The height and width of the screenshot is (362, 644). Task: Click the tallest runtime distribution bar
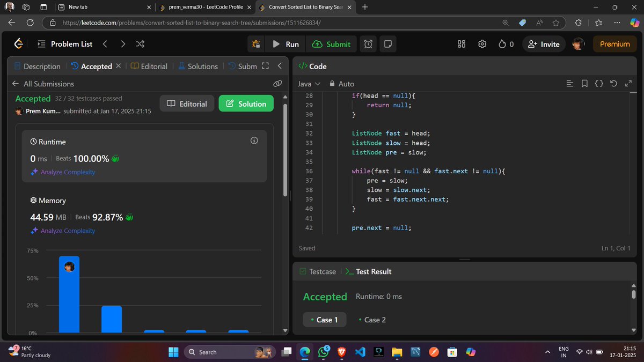(x=69, y=294)
